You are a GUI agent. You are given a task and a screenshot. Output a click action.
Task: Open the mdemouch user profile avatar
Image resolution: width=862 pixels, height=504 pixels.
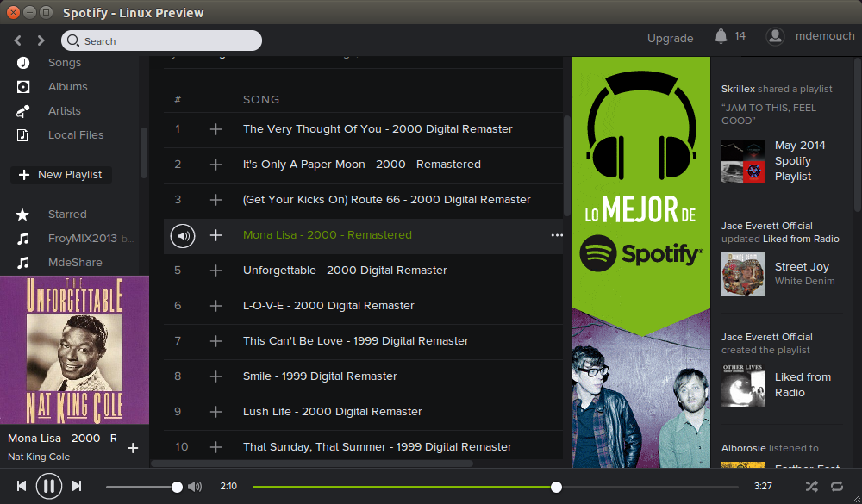(775, 37)
